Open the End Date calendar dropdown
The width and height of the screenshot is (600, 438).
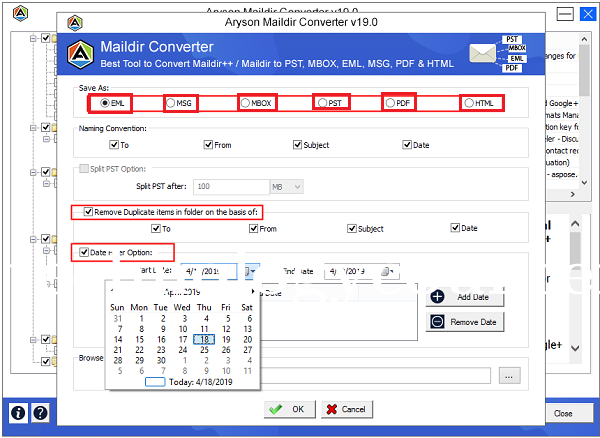tap(388, 272)
